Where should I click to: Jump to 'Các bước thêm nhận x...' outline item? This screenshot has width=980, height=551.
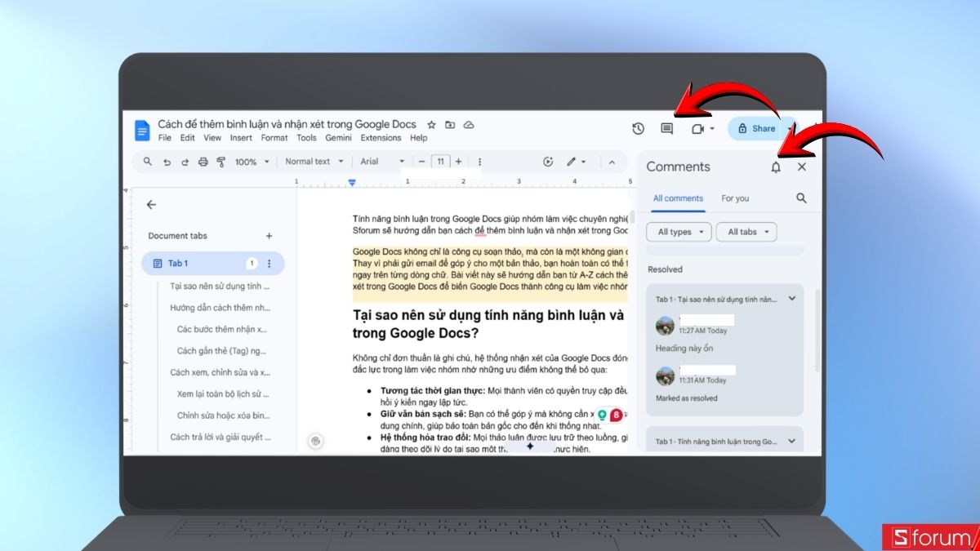point(221,329)
